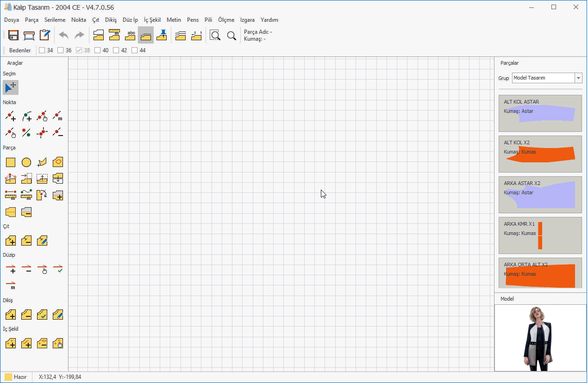
Task: Toggle size 44 checkbox
Action: click(x=135, y=50)
